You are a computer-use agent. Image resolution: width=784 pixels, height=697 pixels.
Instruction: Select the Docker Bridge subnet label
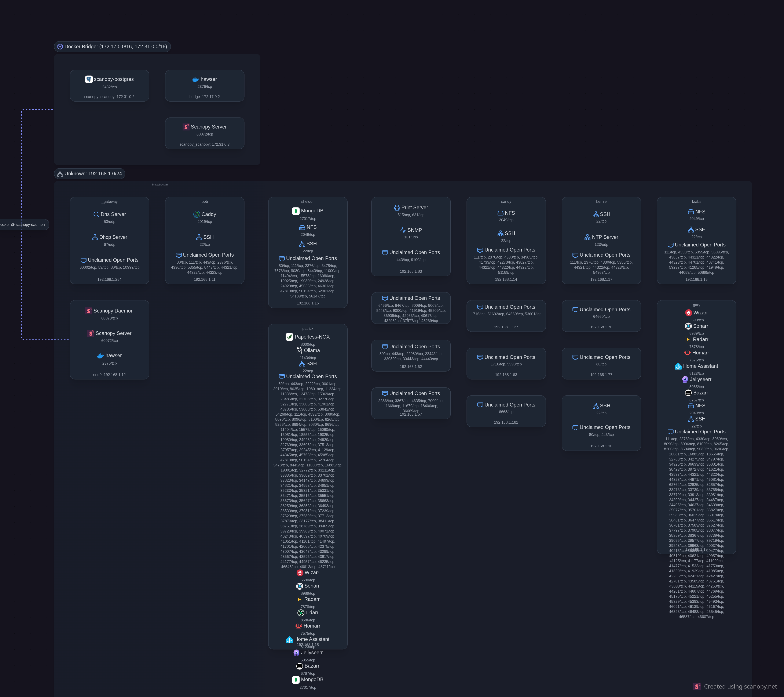pos(112,47)
